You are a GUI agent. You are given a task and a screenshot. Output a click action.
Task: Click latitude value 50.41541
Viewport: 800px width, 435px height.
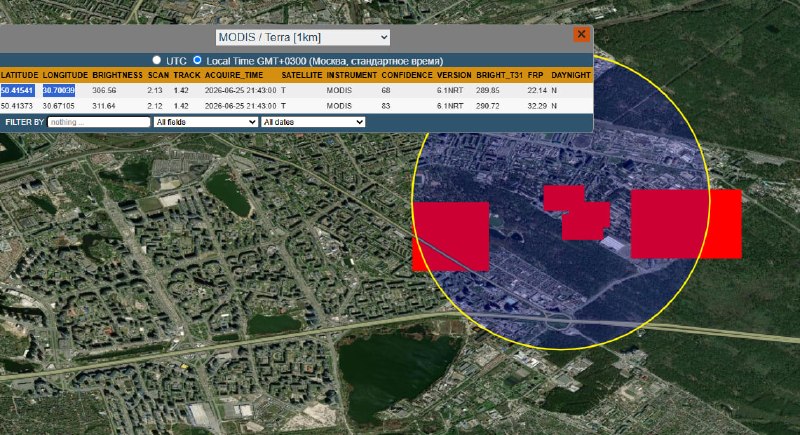(x=17, y=90)
